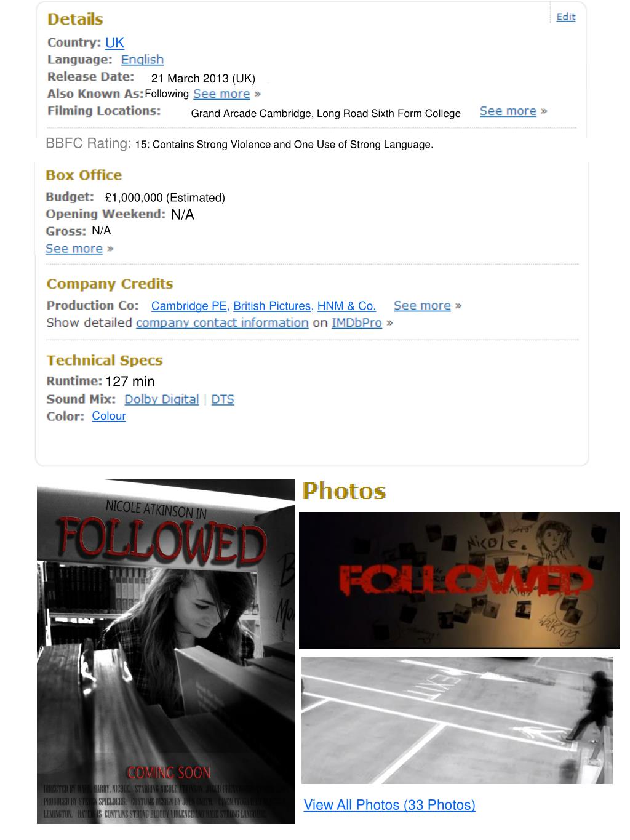Open British Pictures production company link
This screenshot has height=840, width=630.
pos(273,306)
